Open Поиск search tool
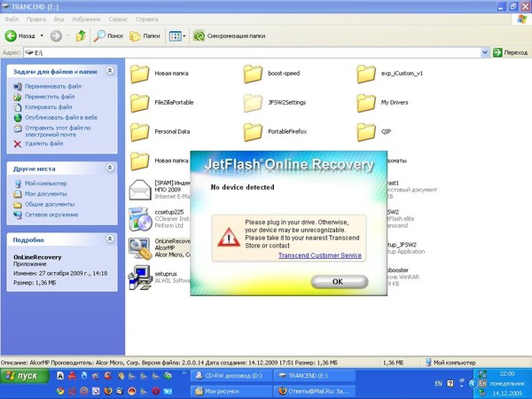532x399 pixels. [x=108, y=35]
